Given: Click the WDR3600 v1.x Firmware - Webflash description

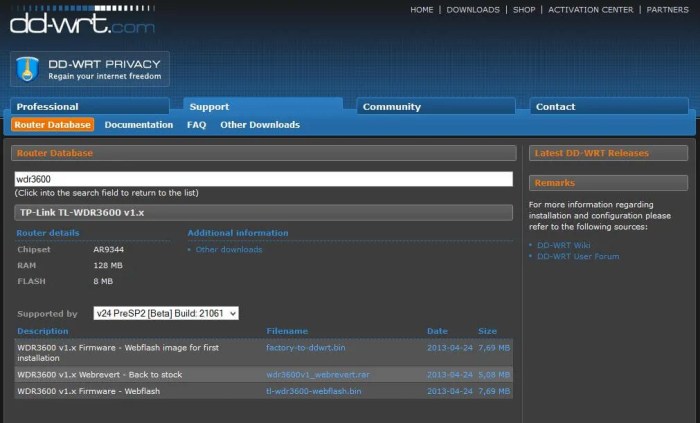Looking at the screenshot, I should pyautogui.click(x=88, y=391).
